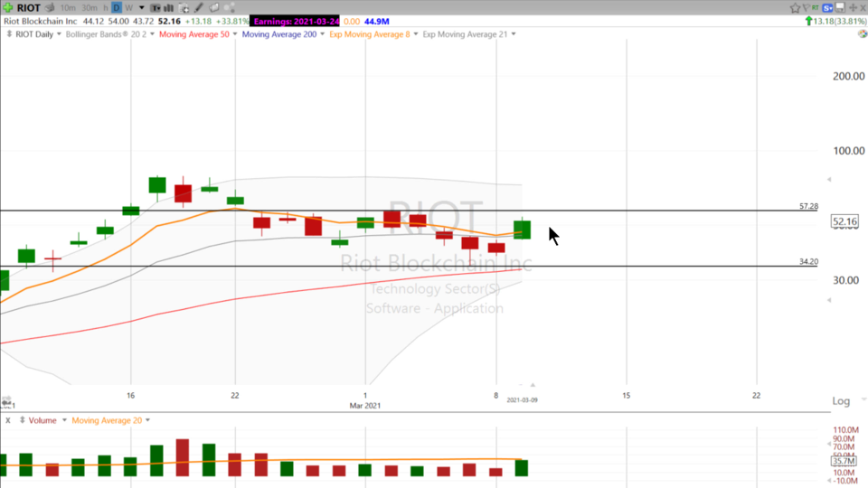
Task: Click the 13.18(33.81%) change text
Action: coord(840,22)
